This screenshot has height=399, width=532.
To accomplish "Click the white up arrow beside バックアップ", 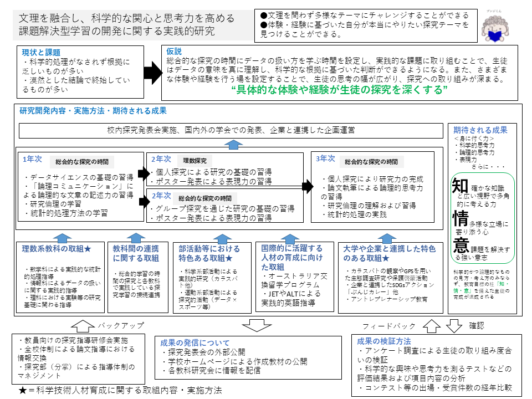I will [83, 325].
